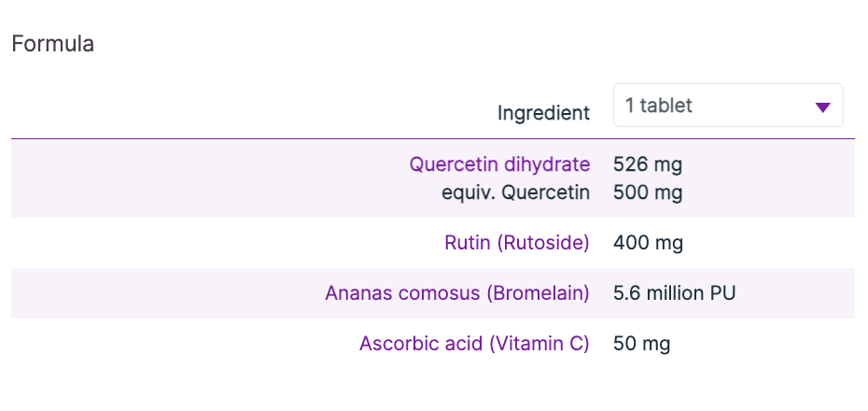Image resolution: width=868 pixels, height=411 pixels.
Task: Click the Formula section heading
Action: [x=52, y=44]
